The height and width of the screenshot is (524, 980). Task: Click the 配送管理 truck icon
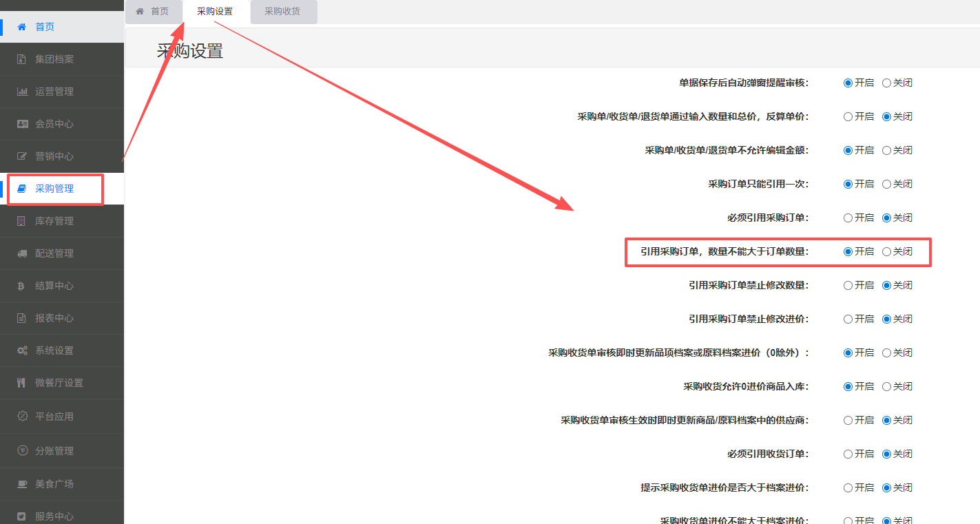click(22, 253)
